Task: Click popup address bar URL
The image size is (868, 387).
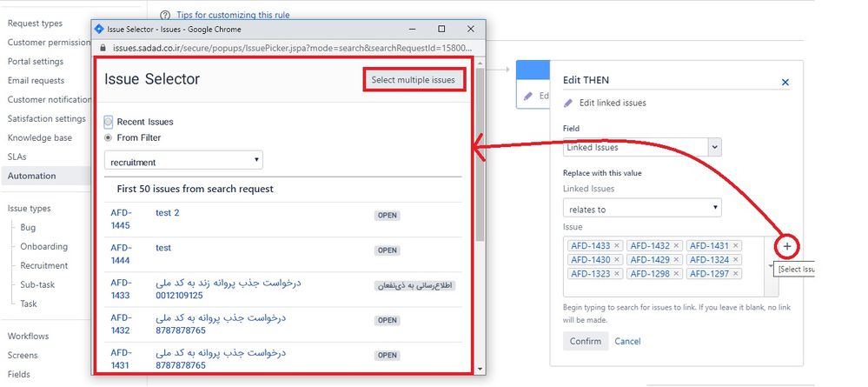Action: 292,48
